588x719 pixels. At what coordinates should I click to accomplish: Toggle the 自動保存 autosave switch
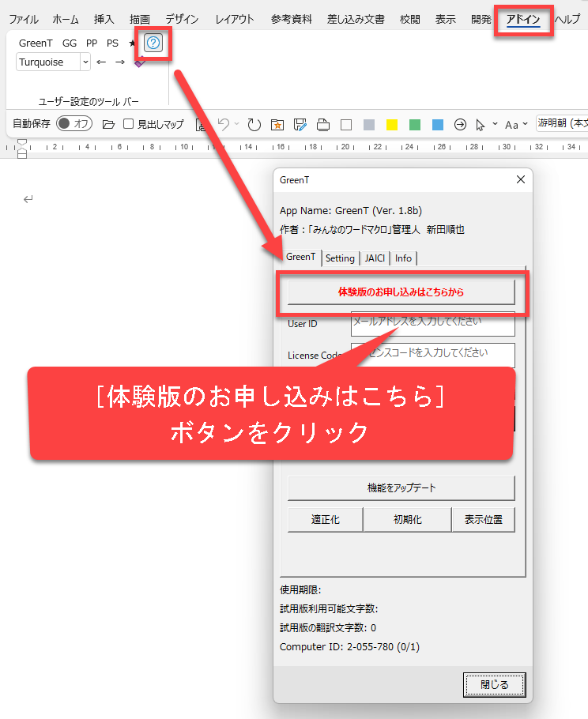click(x=74, y=124)
